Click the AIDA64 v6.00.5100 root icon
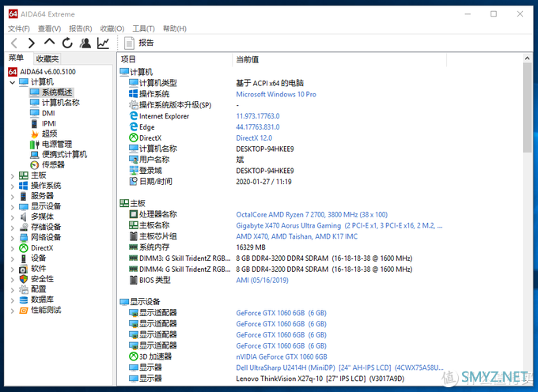This screenshot has height=392, width=538. [13, 72]
